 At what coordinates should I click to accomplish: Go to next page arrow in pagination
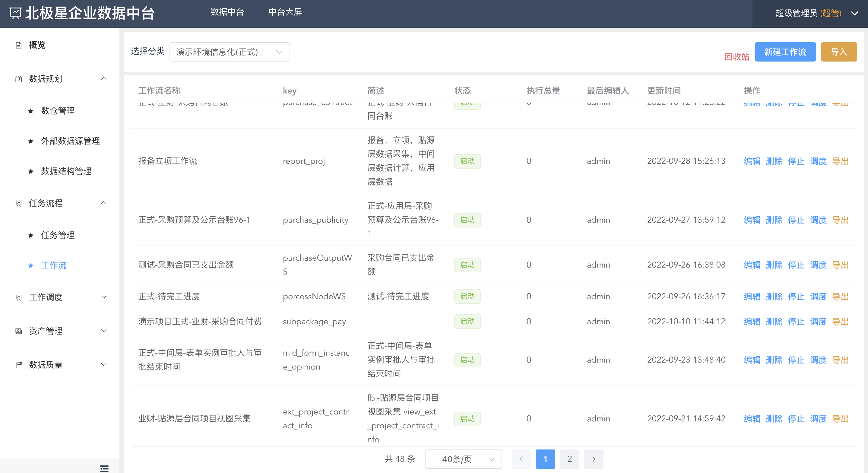pyautogui.click(x=594, y=459)
